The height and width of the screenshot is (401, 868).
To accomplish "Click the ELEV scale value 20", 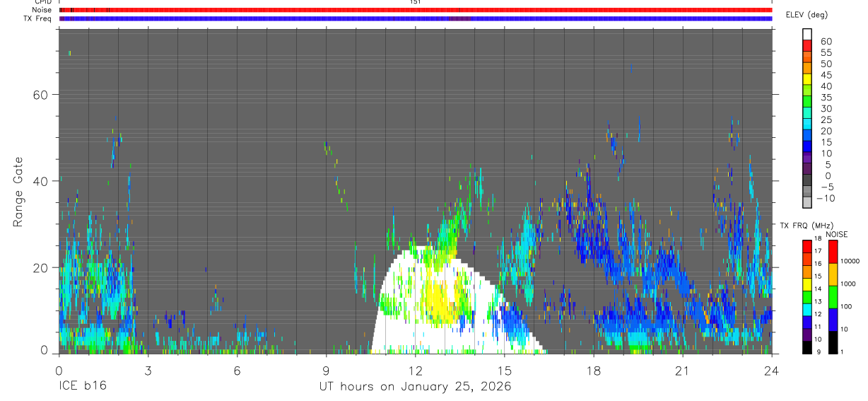I will (x=825, y=131).
